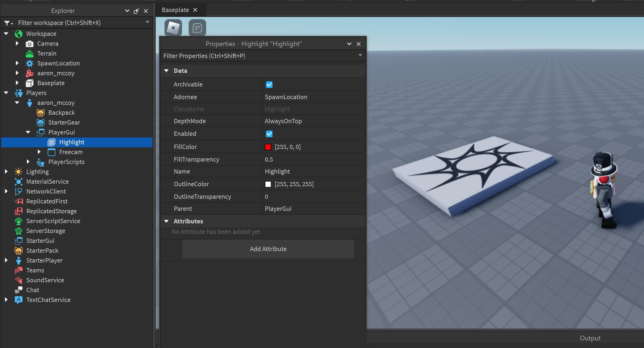Click the Add Attribute button

268,249
